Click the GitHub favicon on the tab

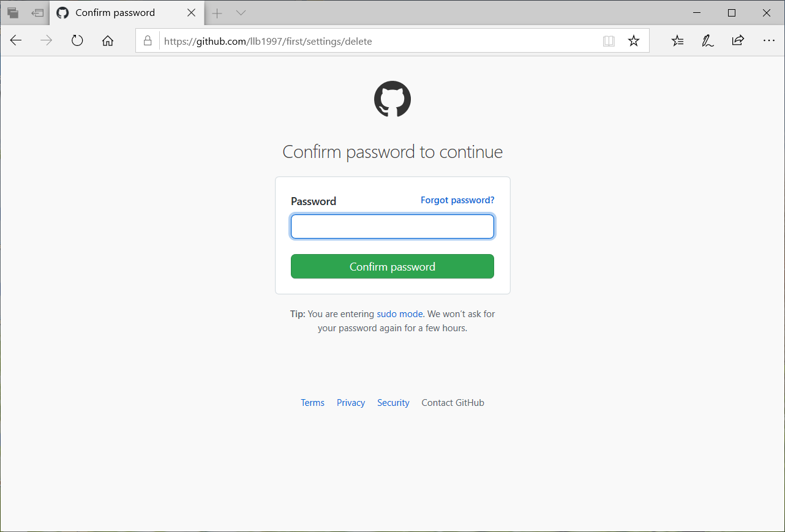62,13
